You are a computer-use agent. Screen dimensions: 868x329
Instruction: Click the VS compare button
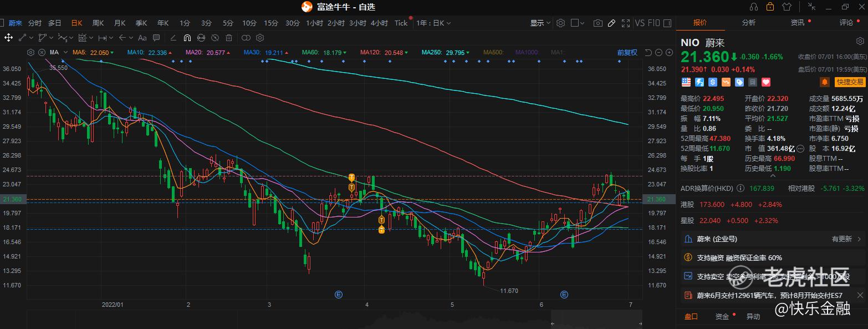tap(640, 23)
